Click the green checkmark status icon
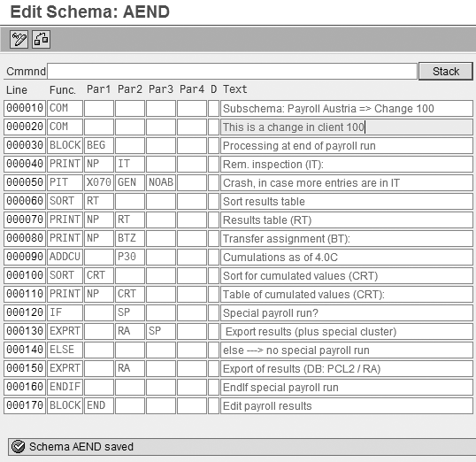Screen dimensions: 476x462 (18, 446)
